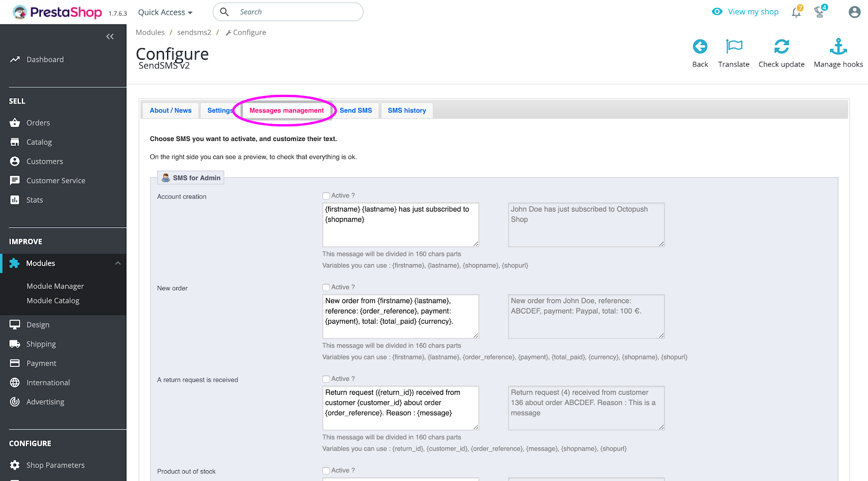Click the Check update refresh icon

[x=782, y=47]
